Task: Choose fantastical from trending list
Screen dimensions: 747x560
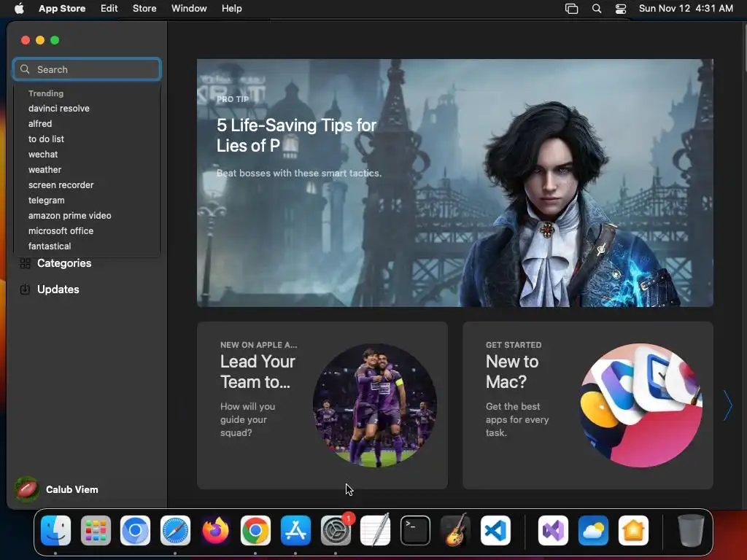Action: coord(50,246)
